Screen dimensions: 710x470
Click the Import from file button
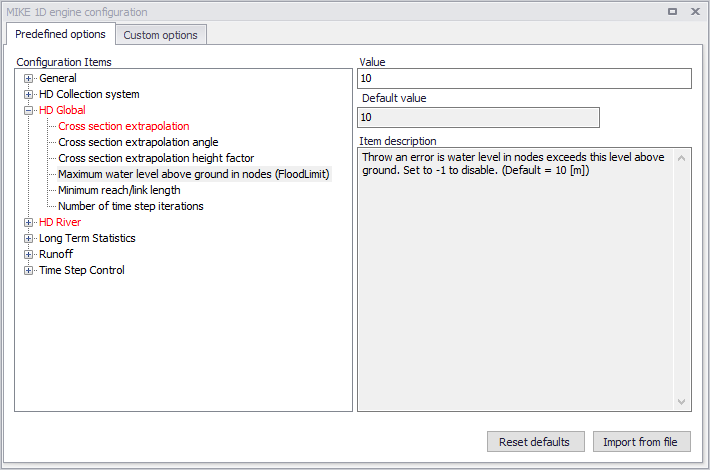click(x=641, y=441)
